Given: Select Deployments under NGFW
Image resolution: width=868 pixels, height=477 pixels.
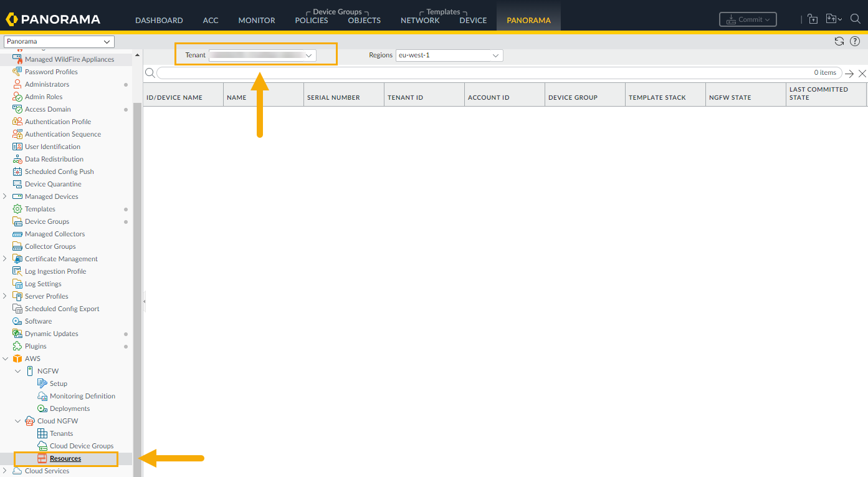Looking at the screenshot, I should tap(69, 408).
